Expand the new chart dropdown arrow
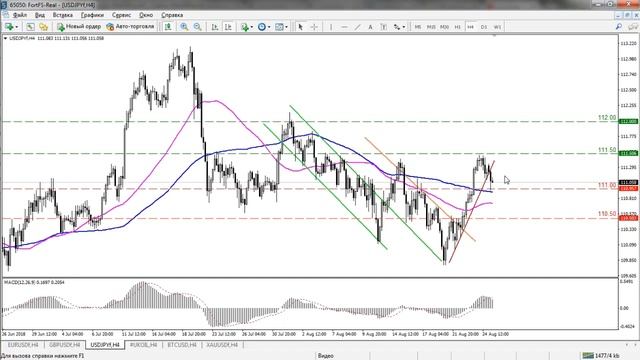Image resolution: width=640 pixels, height=360 pixels. pos(16,27)
